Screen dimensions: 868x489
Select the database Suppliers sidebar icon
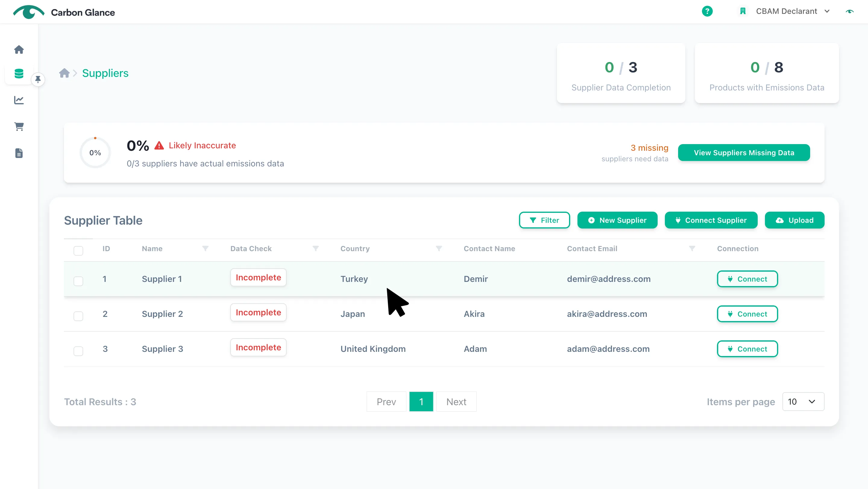tap(19, 74)
